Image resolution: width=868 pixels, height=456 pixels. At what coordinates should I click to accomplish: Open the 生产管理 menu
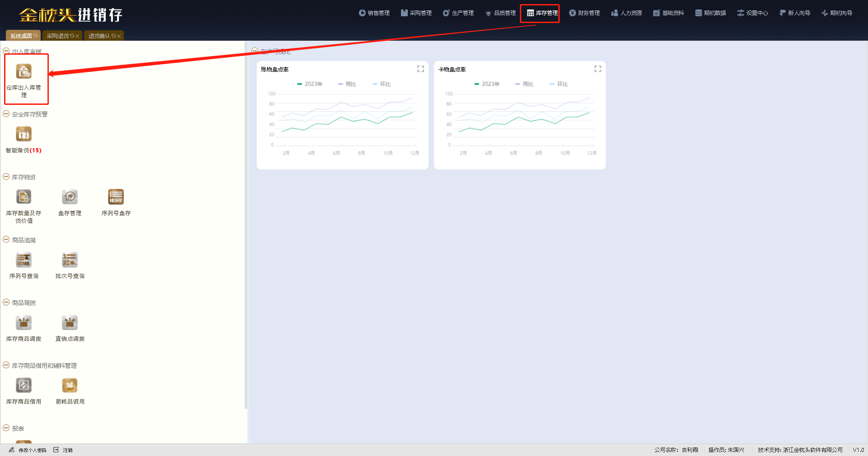click(x=458, y=13)
